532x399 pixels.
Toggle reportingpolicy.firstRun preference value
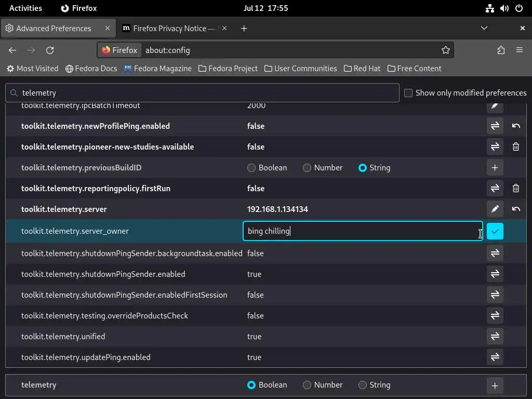pos(495,188)
